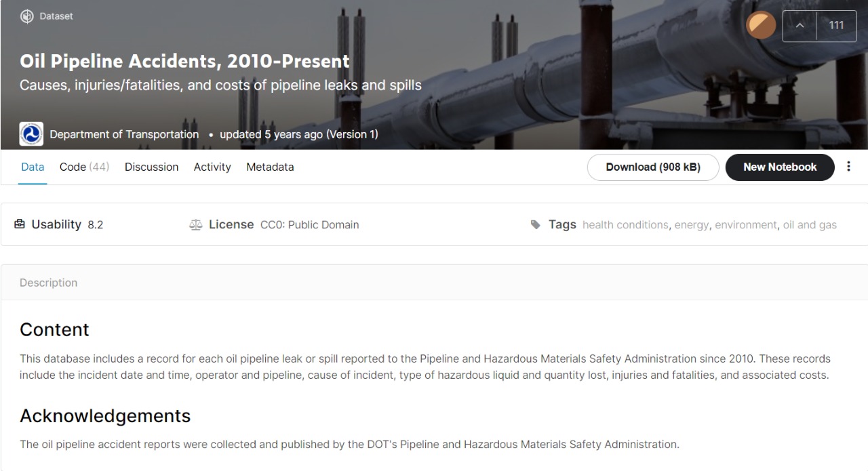Click the Oil Pipeline Accidents title

(184, 61)
